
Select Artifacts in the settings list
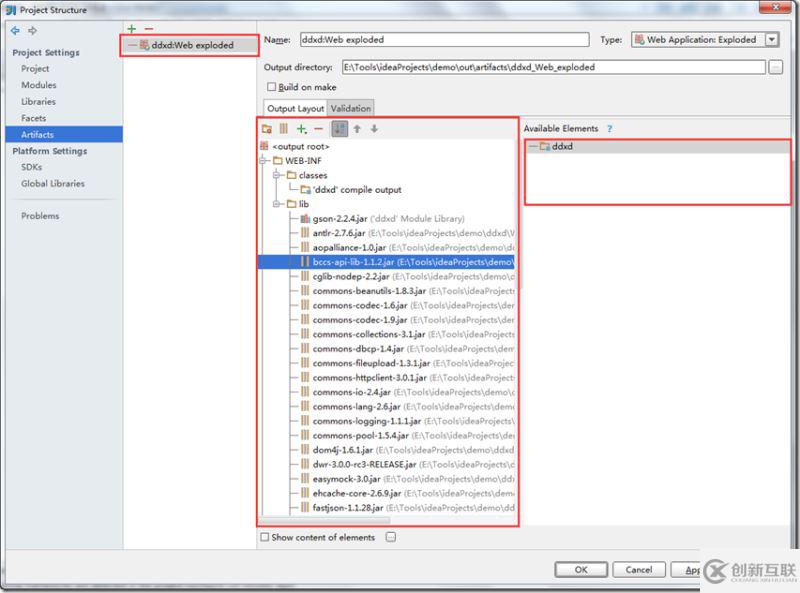64,134
